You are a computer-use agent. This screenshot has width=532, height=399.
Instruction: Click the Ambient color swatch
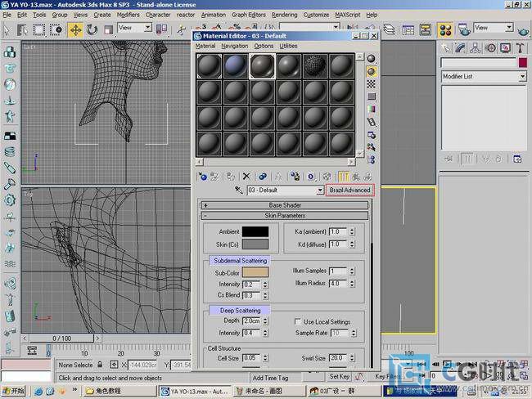pyautogui.click(x=255, y=231)
